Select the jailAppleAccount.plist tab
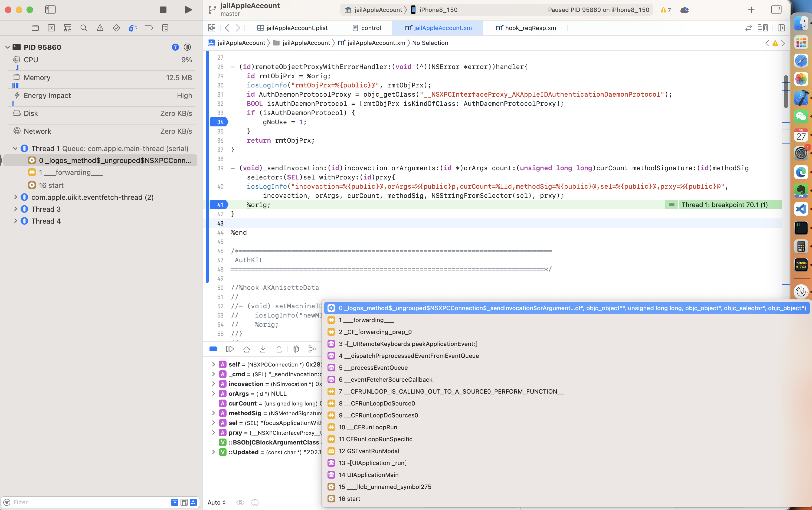 coord(293,28)
